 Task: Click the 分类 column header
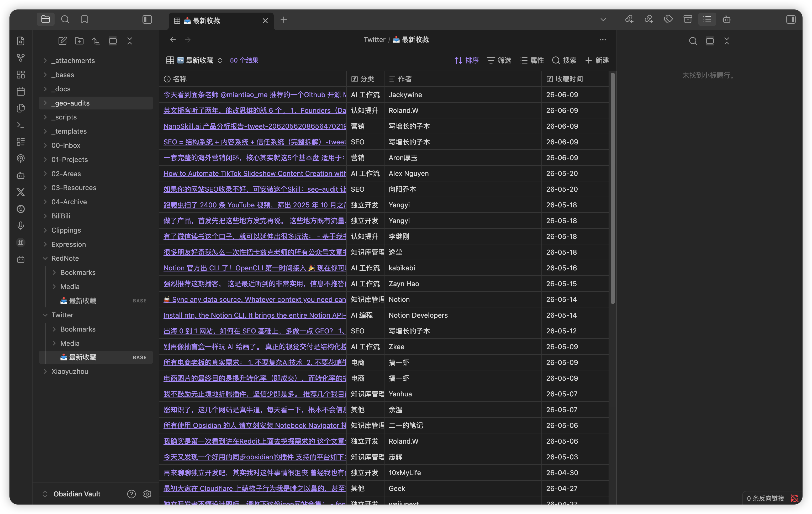point(365,79)
